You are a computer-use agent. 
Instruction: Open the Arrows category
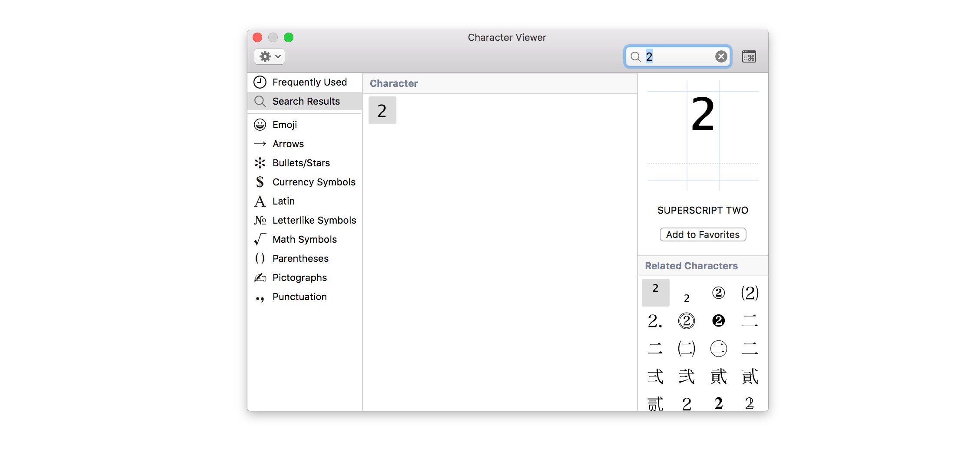point(288,144)
